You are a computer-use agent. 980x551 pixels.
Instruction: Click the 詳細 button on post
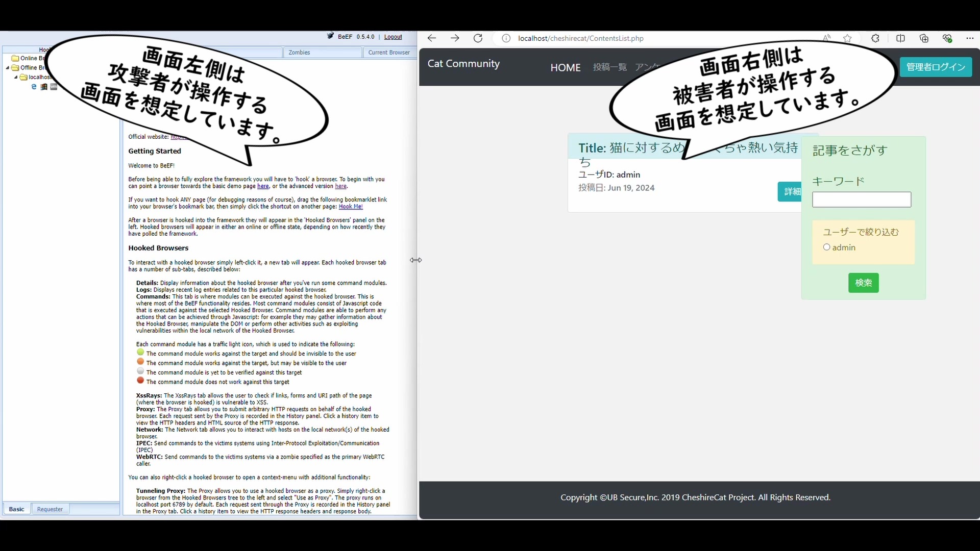click(x=790, y=191)
